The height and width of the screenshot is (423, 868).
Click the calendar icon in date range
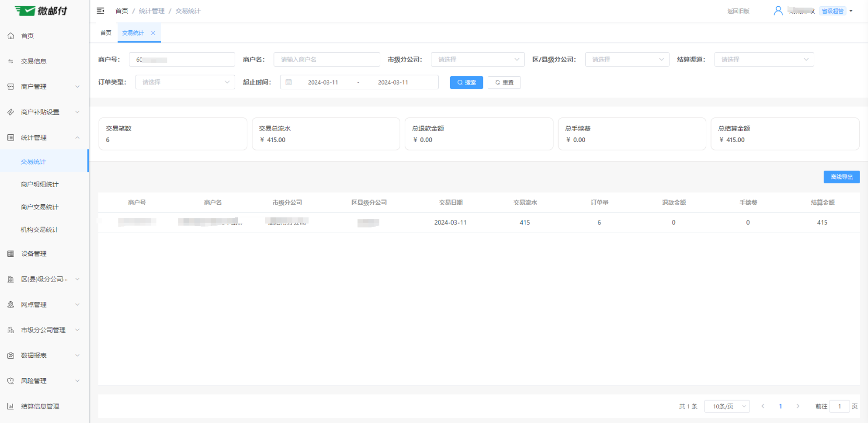[288, 83]
